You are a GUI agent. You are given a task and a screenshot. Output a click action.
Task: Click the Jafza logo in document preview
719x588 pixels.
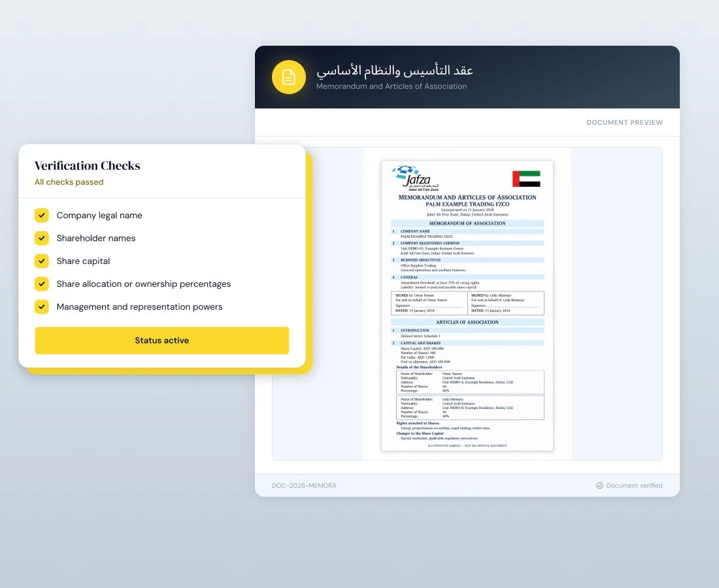tap(416, 178)
